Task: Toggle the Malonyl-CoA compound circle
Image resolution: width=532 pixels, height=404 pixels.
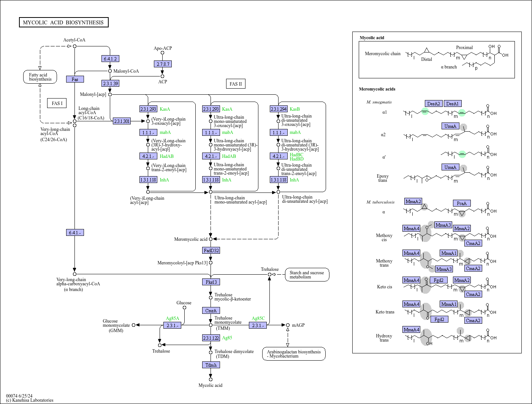Action: [109, 71]
